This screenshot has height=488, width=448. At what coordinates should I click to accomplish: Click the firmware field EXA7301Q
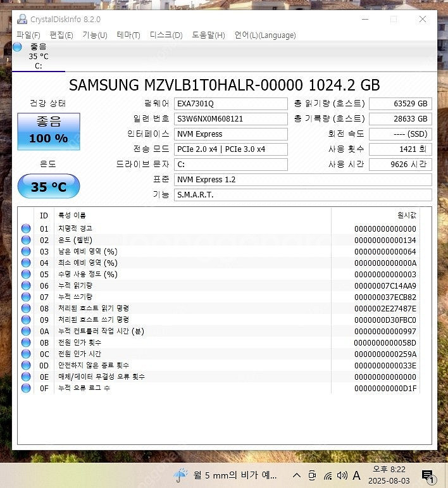231,104
